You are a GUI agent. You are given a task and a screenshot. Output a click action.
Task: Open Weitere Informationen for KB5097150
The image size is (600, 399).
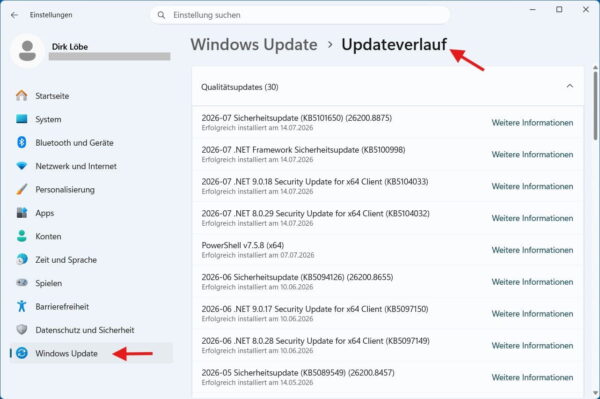(532, 314)
